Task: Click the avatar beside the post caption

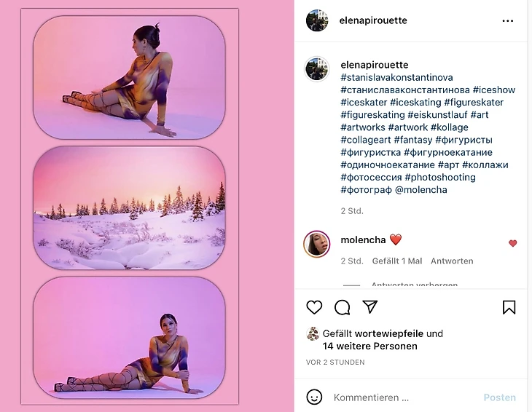Action: tap(317, 69)
